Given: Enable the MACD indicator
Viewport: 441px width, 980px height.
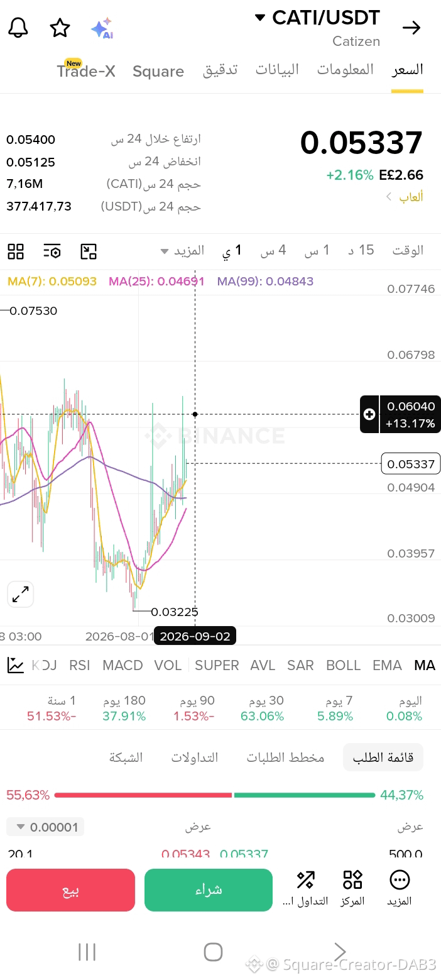Looking at the screenshot, I should pos(122,665).
